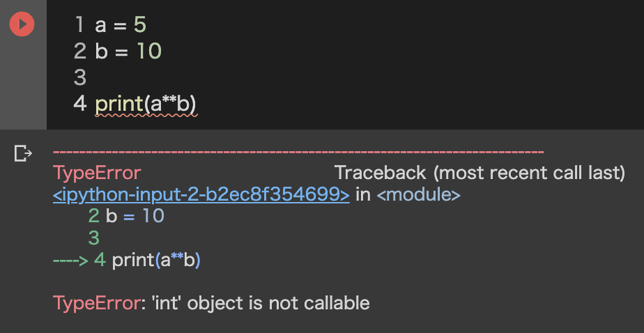The image size is (644, 333).
Task: Click the number 10 value in editor
Action: click(148, 52)
